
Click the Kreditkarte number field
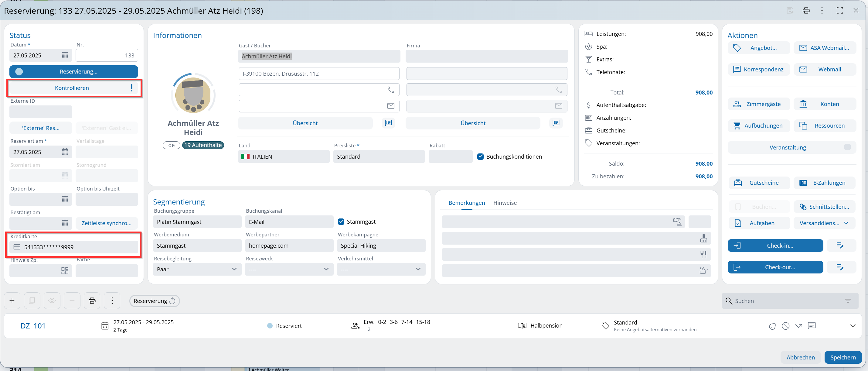click(74, 247)
